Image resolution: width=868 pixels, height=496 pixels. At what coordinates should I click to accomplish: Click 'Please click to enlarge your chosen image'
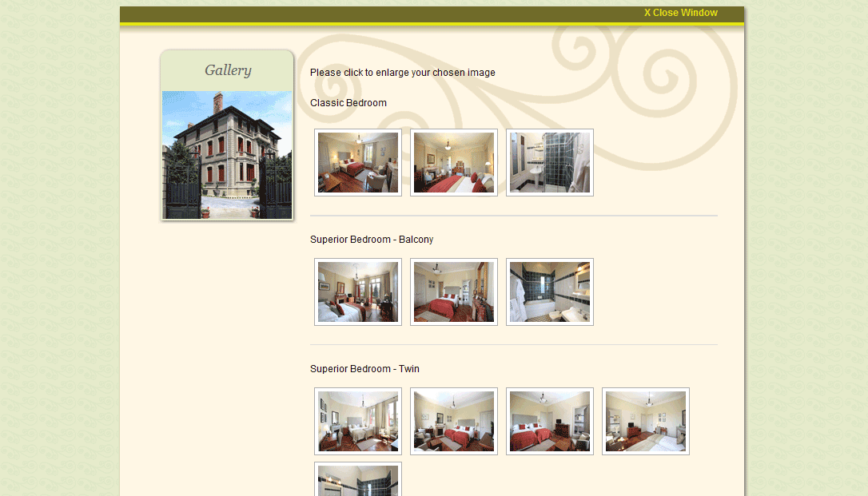point(403,73)
